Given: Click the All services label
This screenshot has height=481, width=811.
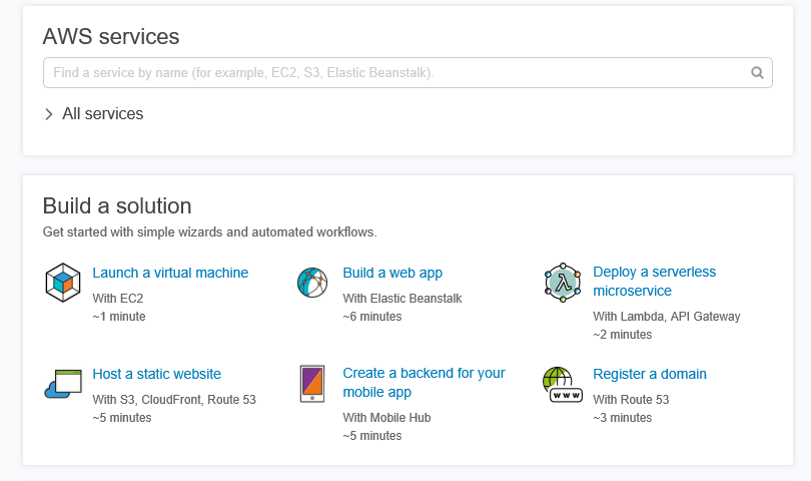Looking at the screenshot, I should tap(103, 114).
